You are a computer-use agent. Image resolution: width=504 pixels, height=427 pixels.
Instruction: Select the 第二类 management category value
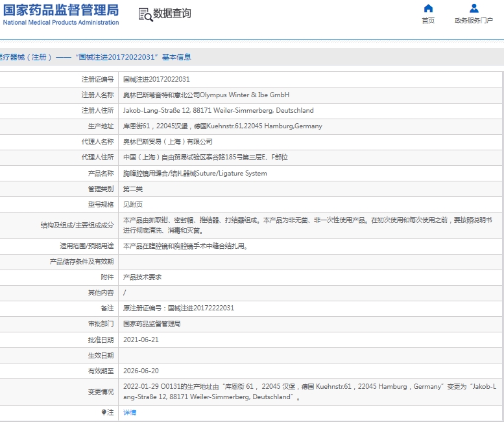(133, 189)
